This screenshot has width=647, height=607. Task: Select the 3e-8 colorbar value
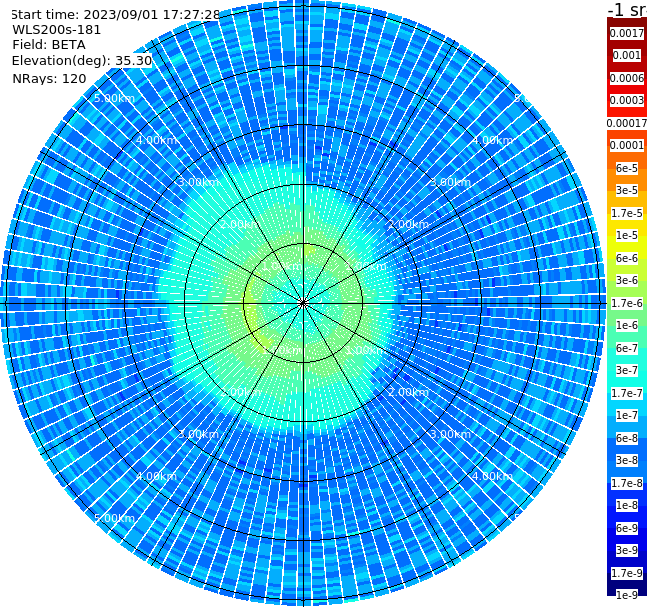627,460
